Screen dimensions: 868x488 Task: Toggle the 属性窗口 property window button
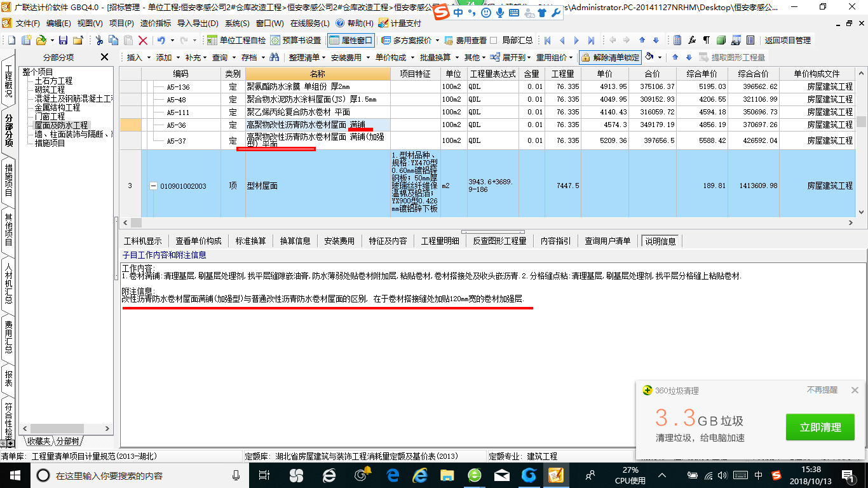pos(351,40)
